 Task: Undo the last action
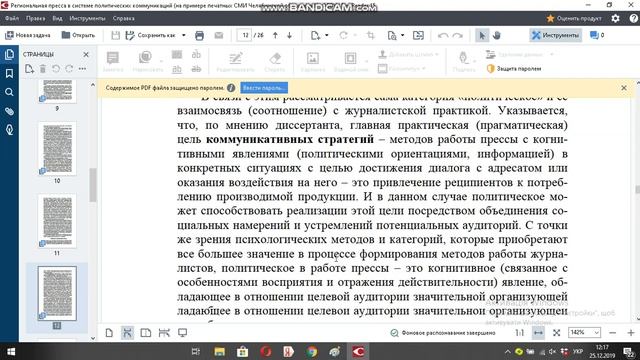click(442, 36)
